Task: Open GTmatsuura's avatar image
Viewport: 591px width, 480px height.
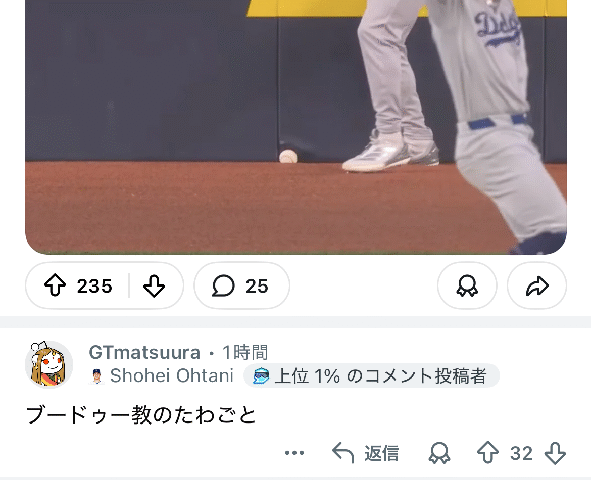Action: (x=49, y=364)
